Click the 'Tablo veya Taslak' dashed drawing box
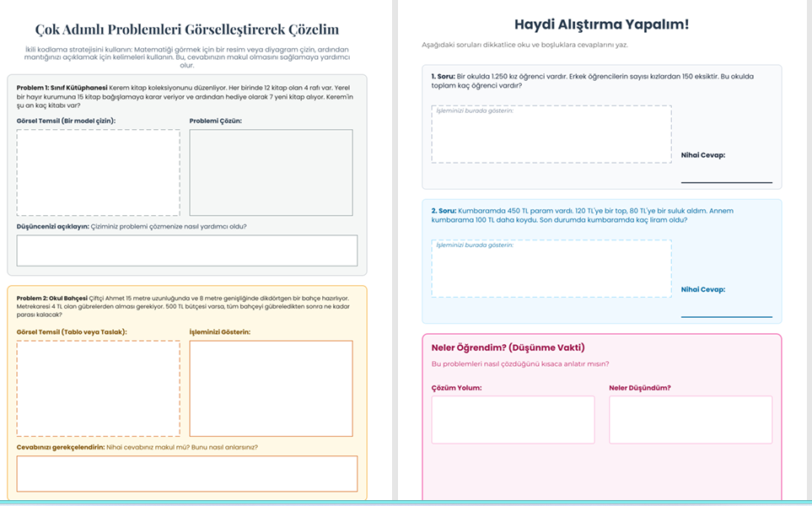The image size is (812, 506). point(98,389)
